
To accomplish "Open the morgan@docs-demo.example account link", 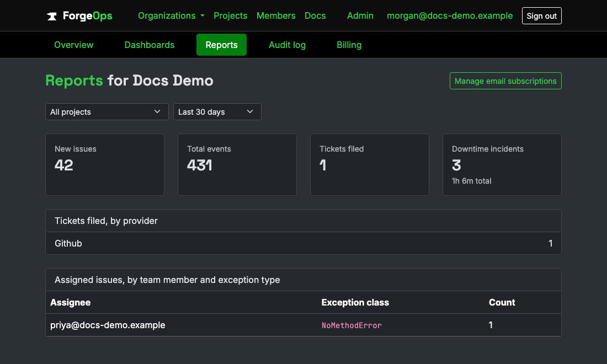I will 450,16.
